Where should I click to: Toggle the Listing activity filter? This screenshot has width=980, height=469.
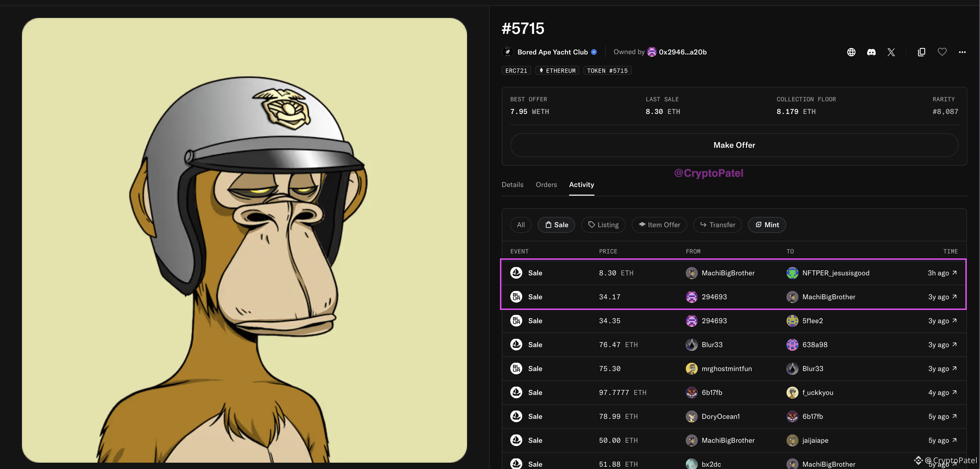click(603, 225)
